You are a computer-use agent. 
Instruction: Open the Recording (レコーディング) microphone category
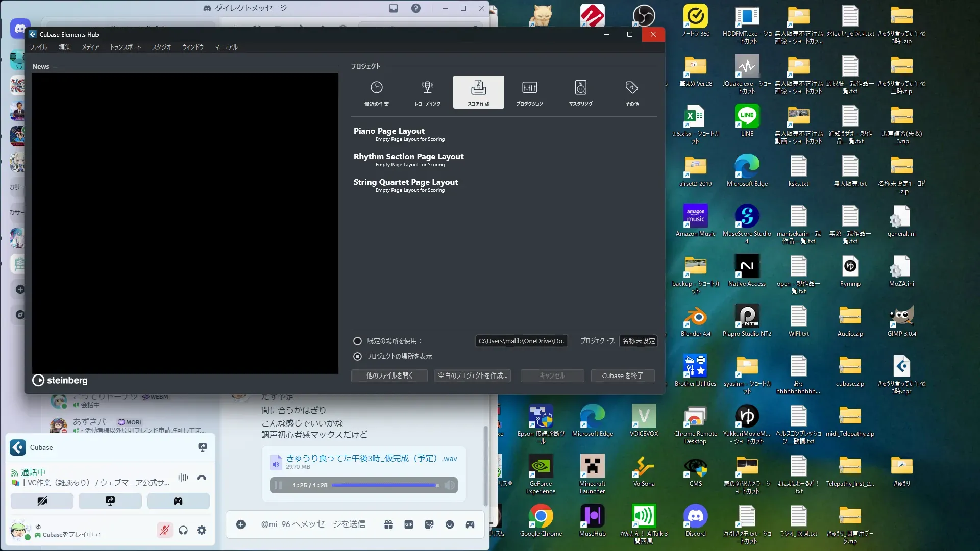pos(428,88)
